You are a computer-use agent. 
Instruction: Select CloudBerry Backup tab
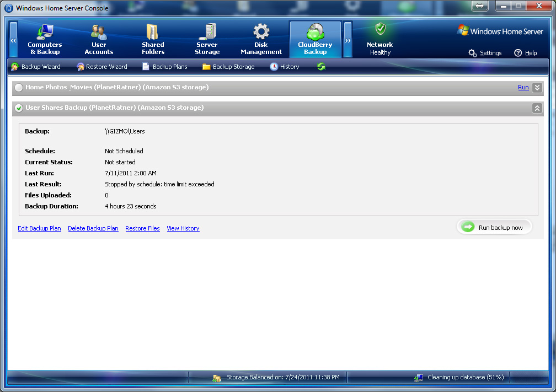[x=316, y=39]
